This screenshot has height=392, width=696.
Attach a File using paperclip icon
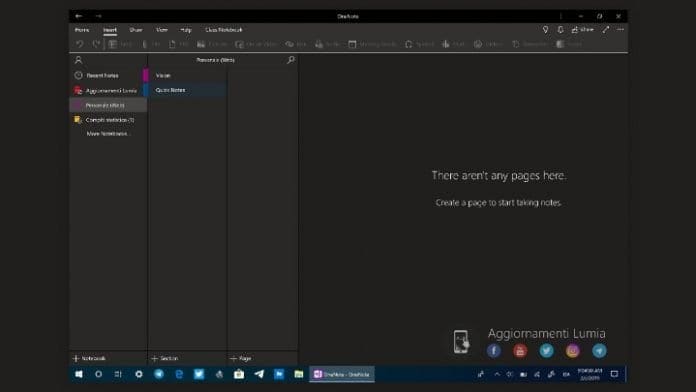click(151, 44)
